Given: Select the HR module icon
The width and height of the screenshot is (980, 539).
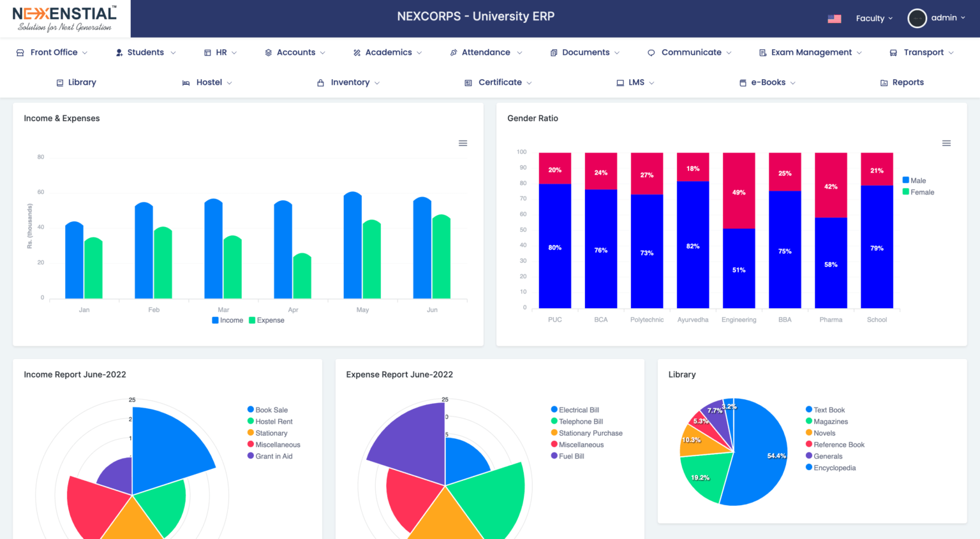Looking at the screenshot, I should (x=206, y=52).
